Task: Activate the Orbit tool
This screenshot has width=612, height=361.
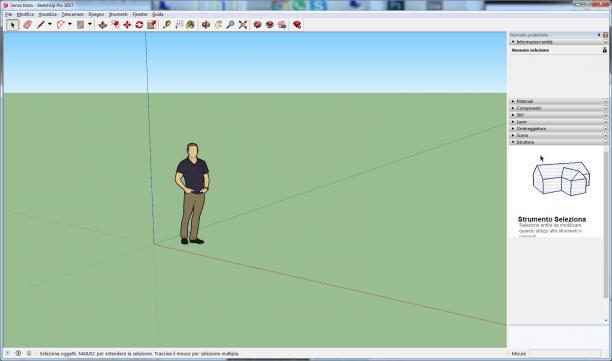Action: [206, 25]
